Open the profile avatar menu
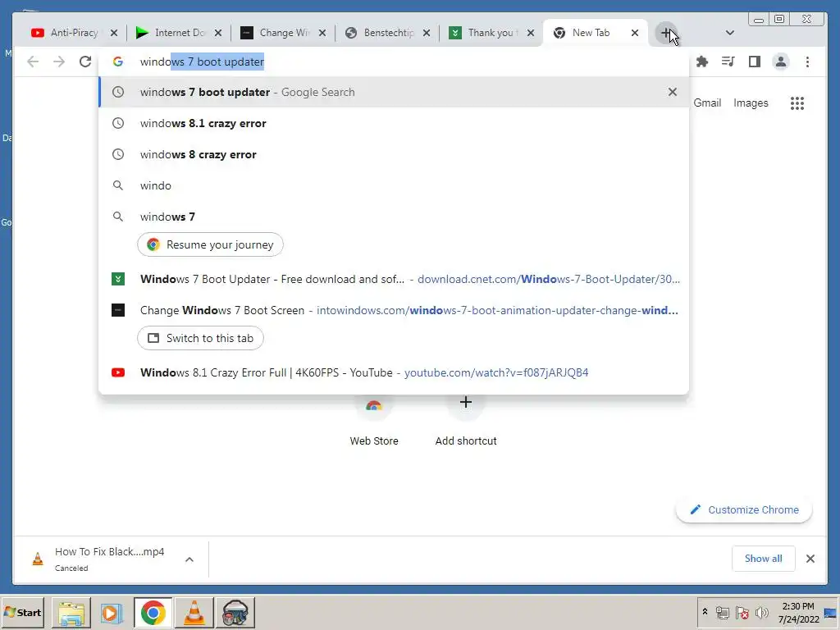The image size is (840, 630). pos(781,62)
